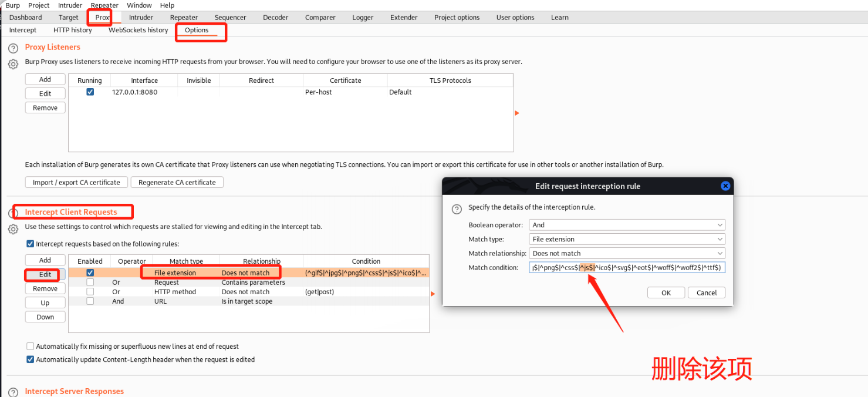Screen dimensions: 868x397
Task: Remove the selected proxy listener
Action: click(45, 107)
